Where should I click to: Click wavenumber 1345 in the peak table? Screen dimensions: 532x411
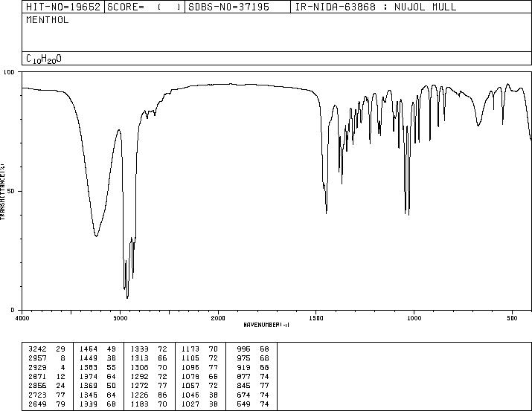click(x=89, y=395)
